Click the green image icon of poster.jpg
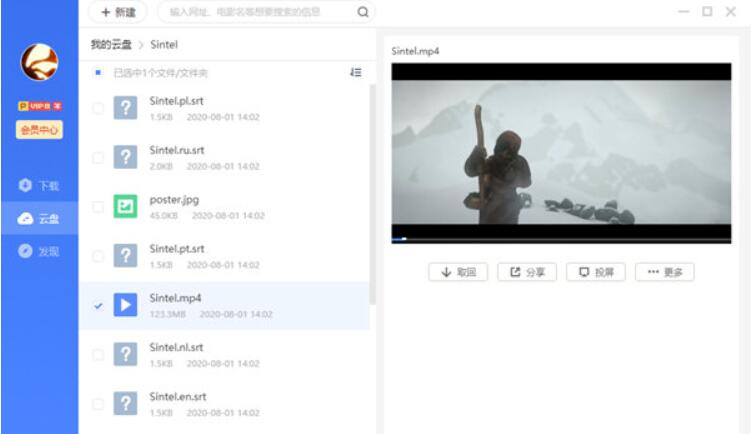The width and height of the screenshot is (752, 434). coord(125,207)
